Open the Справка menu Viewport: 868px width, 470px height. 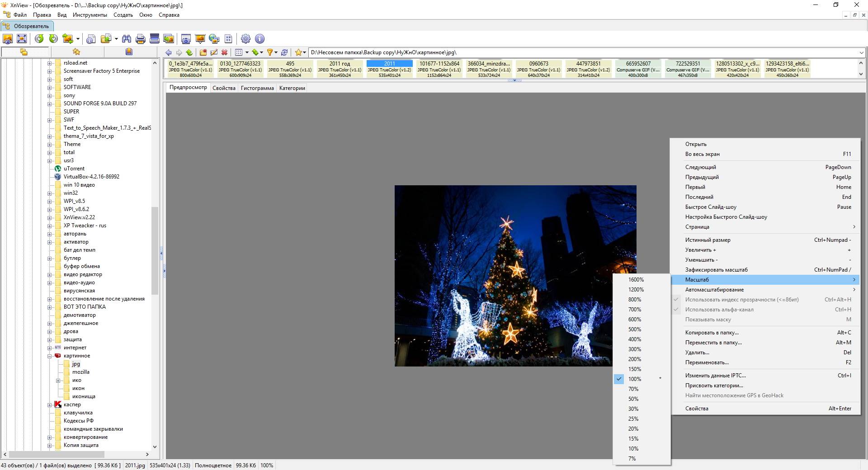pyautogui.click(x=169, y=15)
